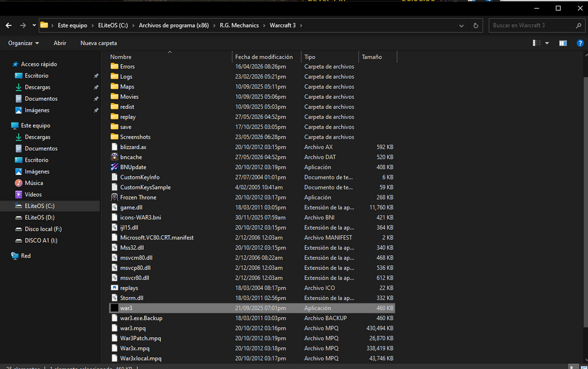Viewport: 588px width, 369px height.
Task: Open the view options dropdown arrow
Action: coord(547,43)
